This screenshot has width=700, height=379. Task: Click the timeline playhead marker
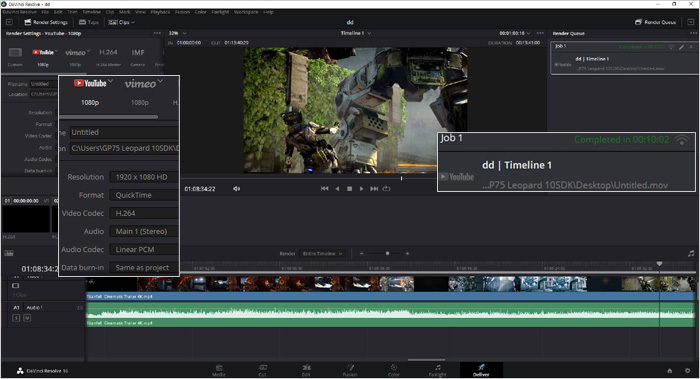659,264
